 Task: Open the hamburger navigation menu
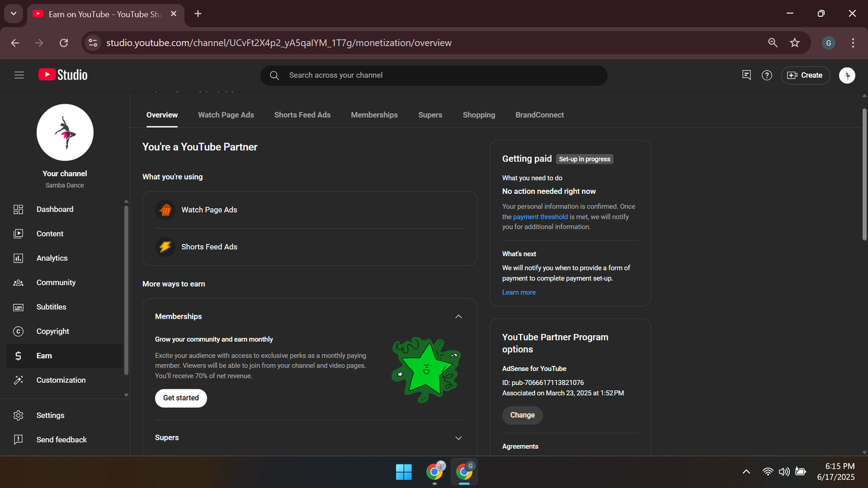pyautogui.click(x=19, y=75)
